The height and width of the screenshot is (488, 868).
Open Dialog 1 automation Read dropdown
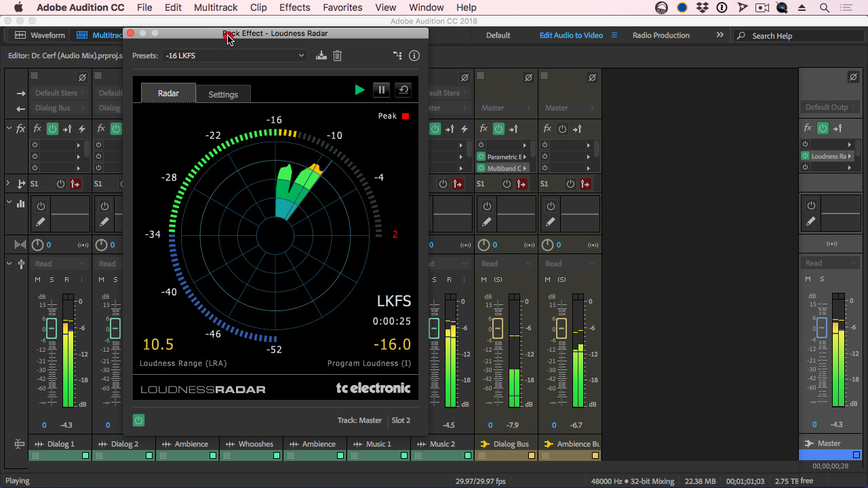pos(60,264)
